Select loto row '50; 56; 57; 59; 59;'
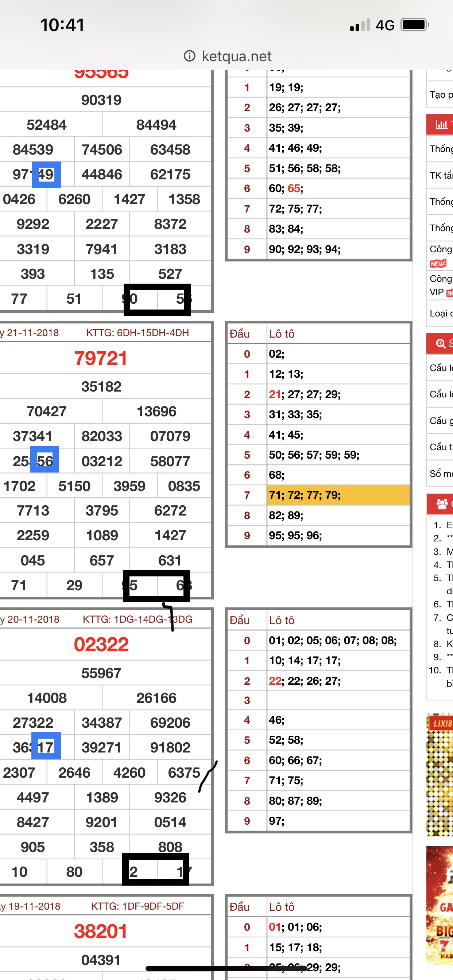Image resolution: width=453 pixels, height=980 pixels. (338, 455)
